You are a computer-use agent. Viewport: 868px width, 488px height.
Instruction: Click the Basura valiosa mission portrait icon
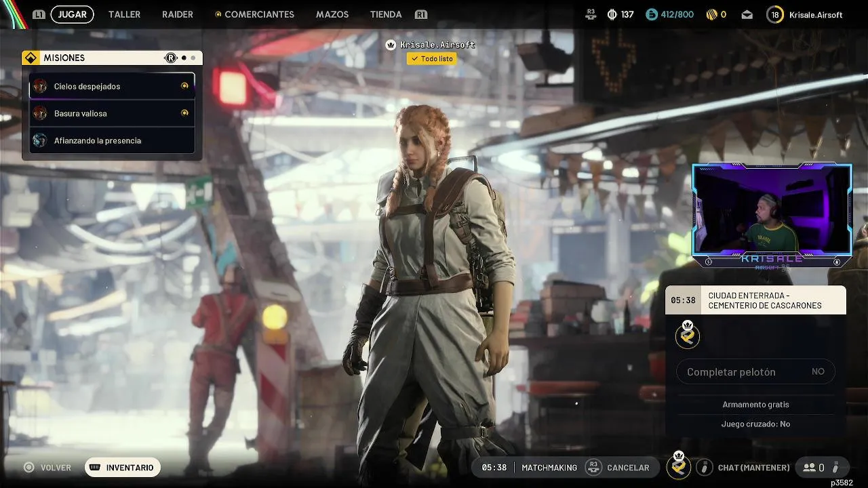coord(40,113)
